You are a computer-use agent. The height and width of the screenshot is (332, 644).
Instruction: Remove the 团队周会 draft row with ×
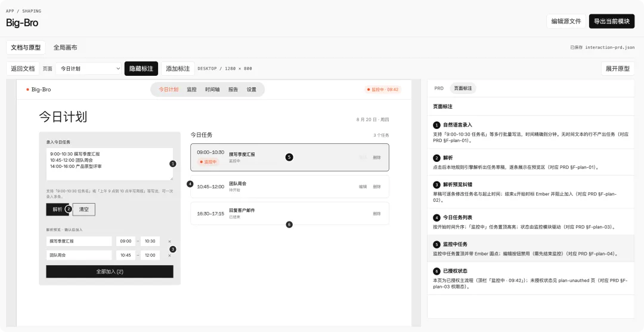pyautogui.click(x=169, y=256)
